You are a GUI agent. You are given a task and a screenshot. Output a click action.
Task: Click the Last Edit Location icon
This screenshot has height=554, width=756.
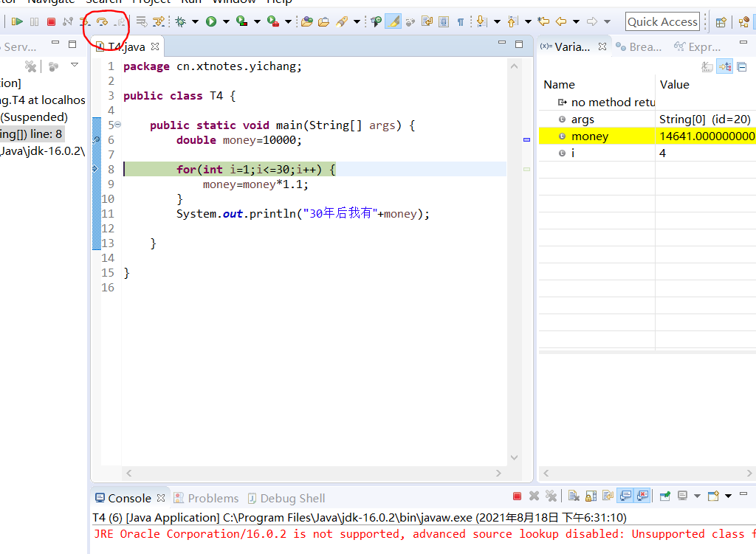[543, 21]
